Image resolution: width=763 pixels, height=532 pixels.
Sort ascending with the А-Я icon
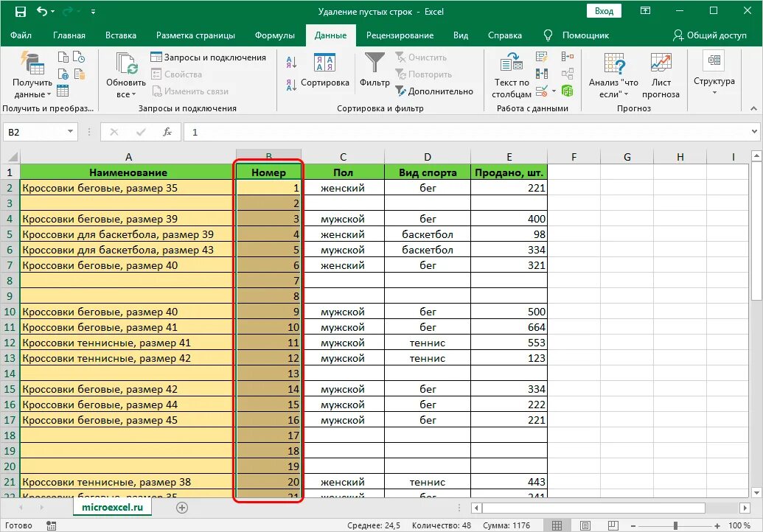click(291, 62)
